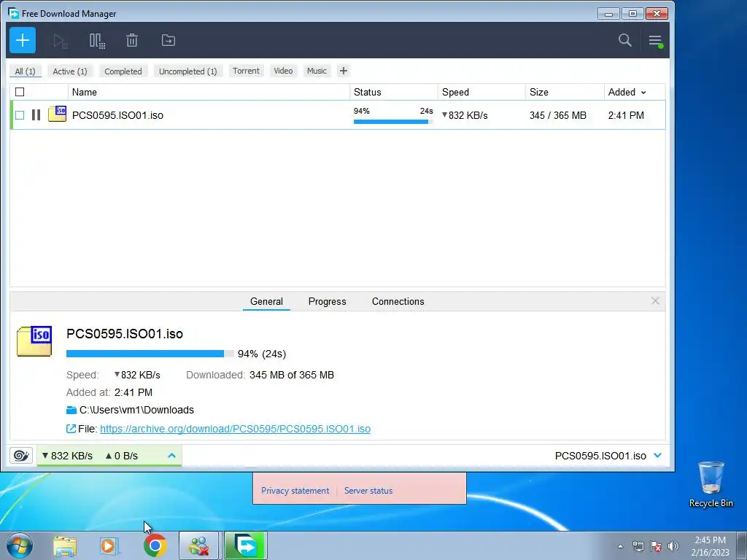Click the volume speaker tray icon
Image resolution: width=747 pixels, height=560 pixels.
point(673,546)
